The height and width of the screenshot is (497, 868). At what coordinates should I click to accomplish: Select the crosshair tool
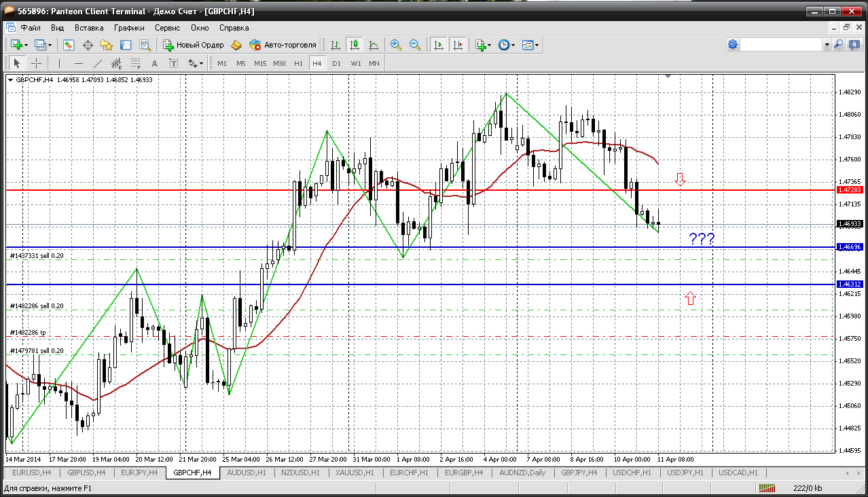tap(36, 63)
